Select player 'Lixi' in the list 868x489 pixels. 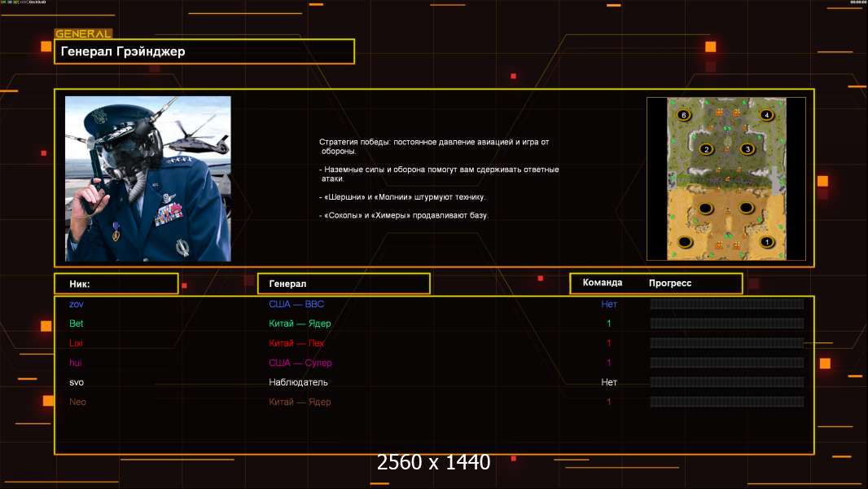[77, 343]
